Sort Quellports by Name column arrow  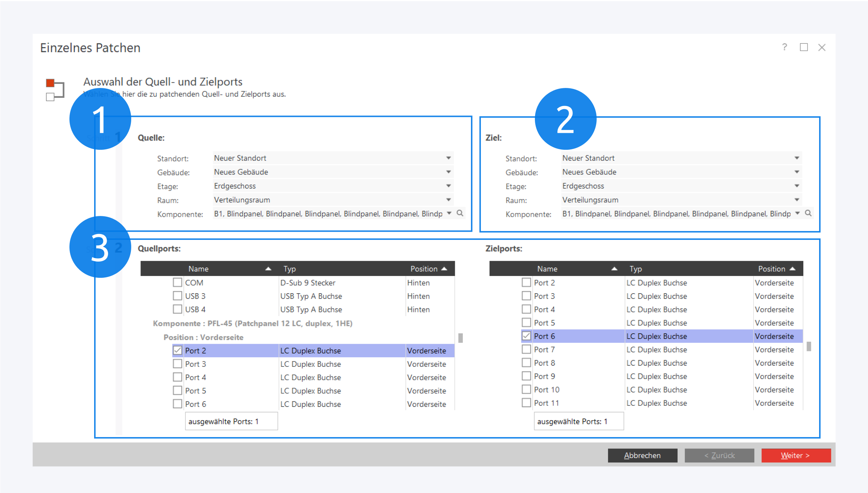click(268, 269)
